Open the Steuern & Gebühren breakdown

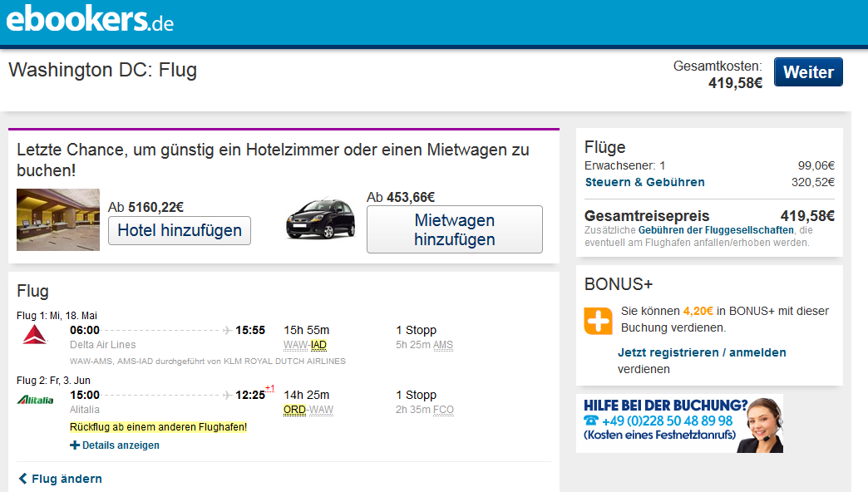click(x=645, y=182)
